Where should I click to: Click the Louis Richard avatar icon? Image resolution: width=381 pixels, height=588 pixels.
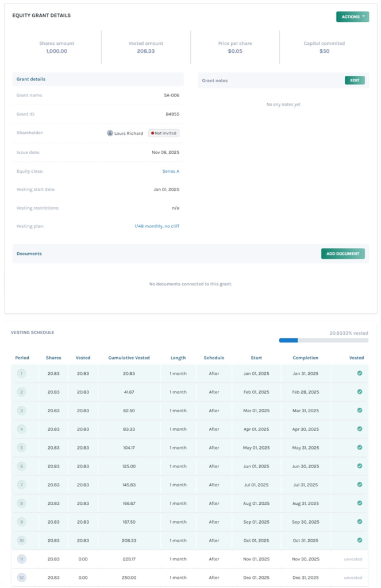point(110,133)
